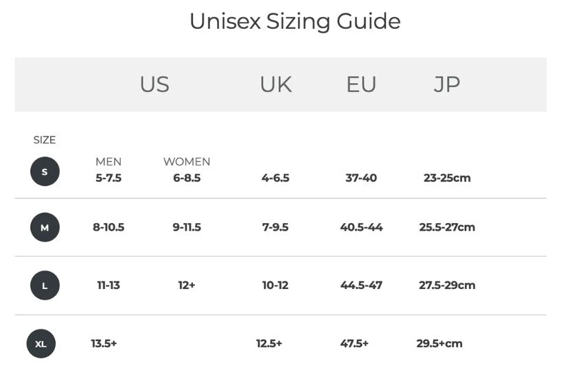
Task: Choose the L size circle badge
Action: 45,285
